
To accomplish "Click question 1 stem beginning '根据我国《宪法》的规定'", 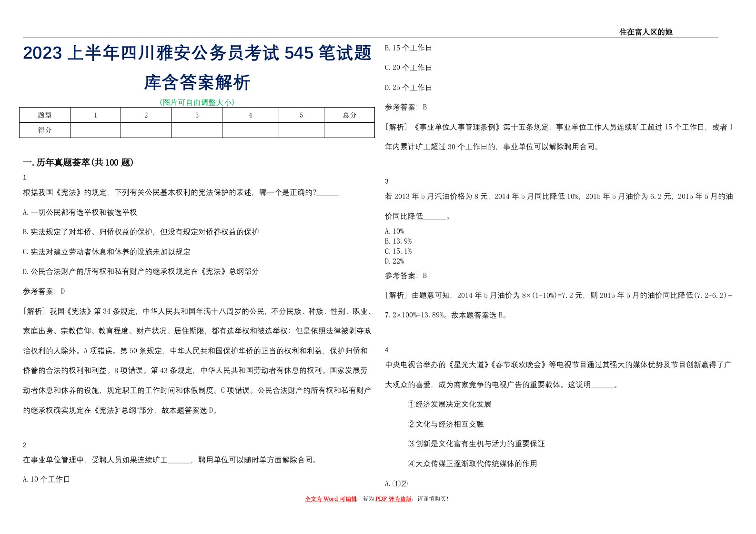I will (181, 193).
